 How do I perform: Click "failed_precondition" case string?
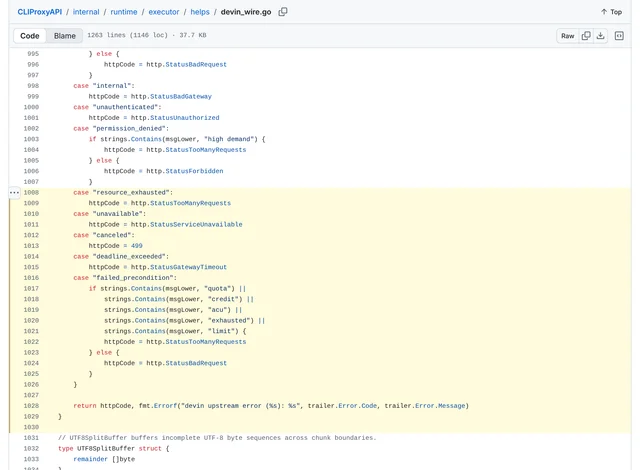click(x=135, y=278)
